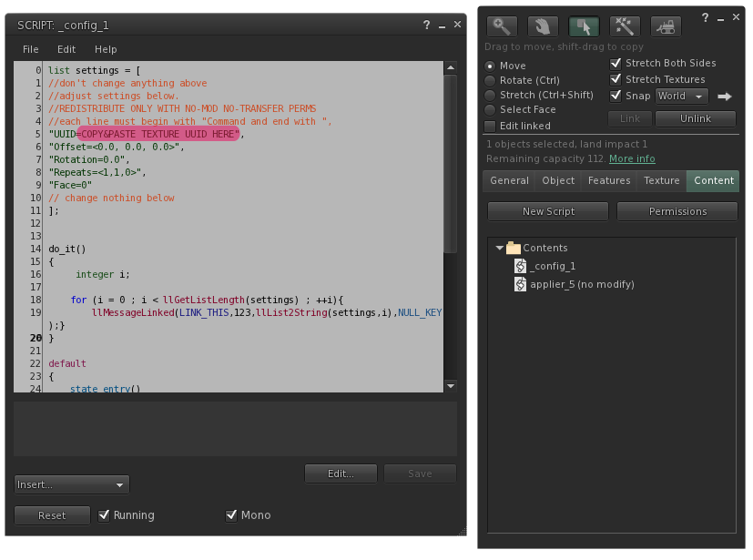The height and width of the screenshot is (560, 753).
Task: Select the Focus magnifier tool
Action: pyautogui.click(x=501, y=27)
